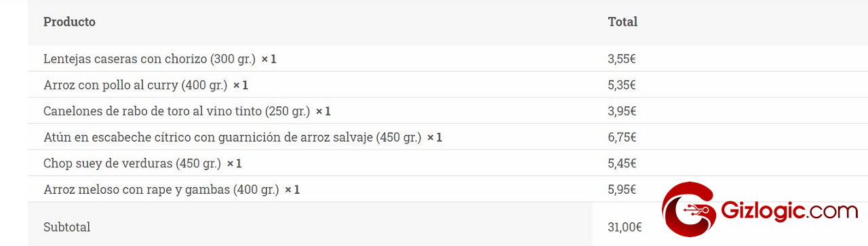
Task: Click the 5,35€ price for curry rice
Action: (622, 85)
